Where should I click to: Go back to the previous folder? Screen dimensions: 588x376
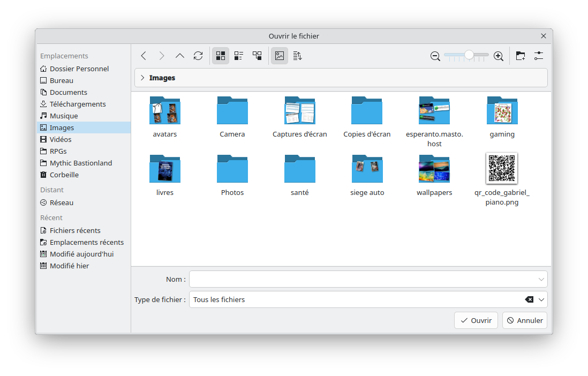click(x=144, y=56)
